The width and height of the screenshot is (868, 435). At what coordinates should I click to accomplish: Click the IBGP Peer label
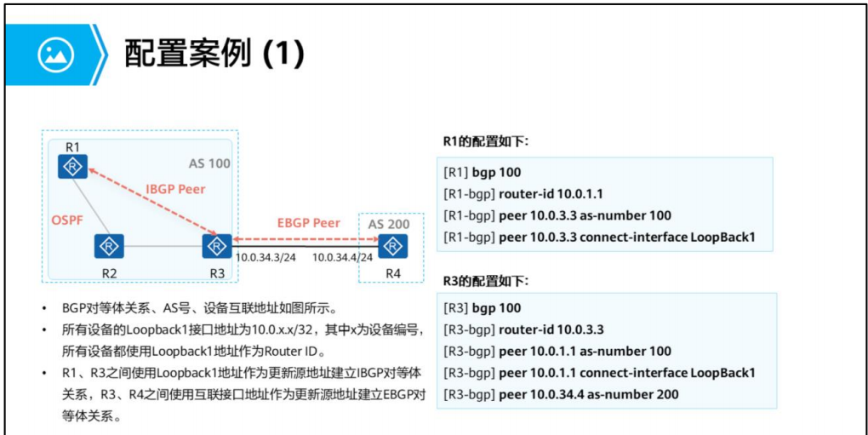[175, 189]
